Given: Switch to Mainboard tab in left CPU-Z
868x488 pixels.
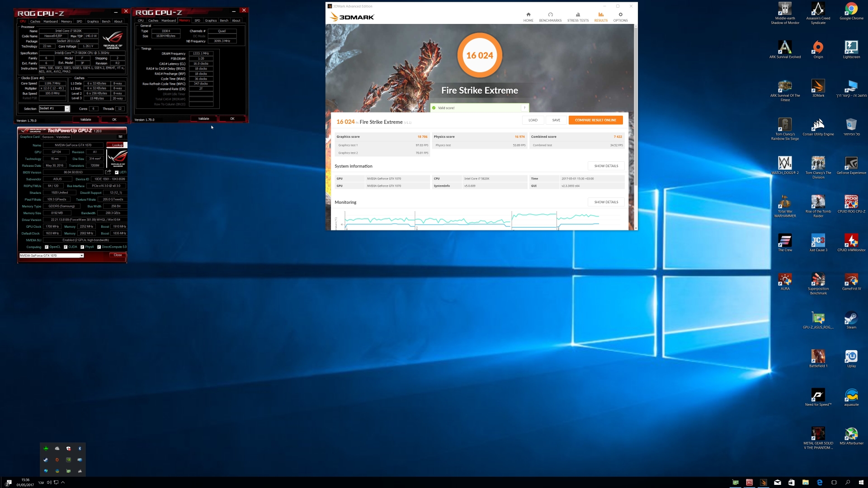Looking at the screenshot, I should 51,21.
